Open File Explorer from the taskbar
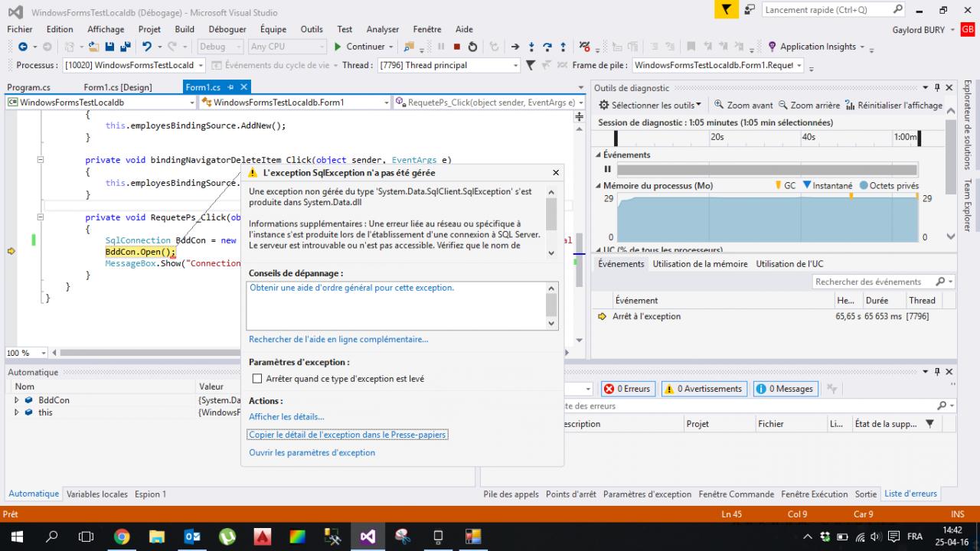 click(x=157, y=536)
